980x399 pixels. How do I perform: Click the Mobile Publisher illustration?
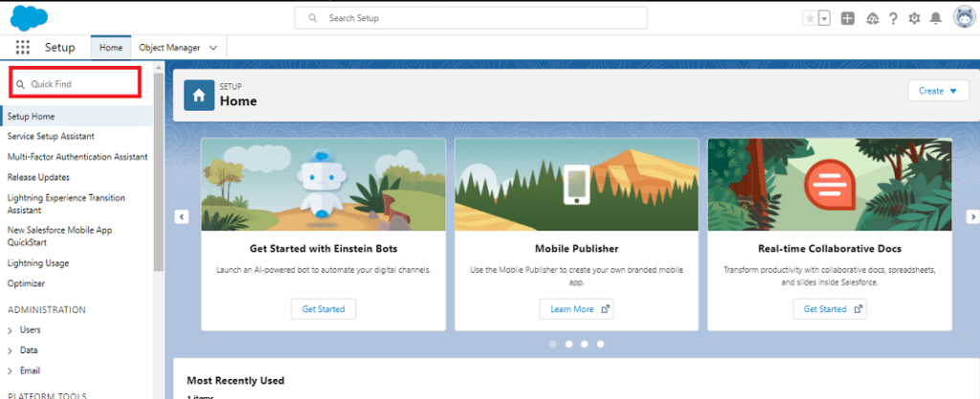click(576, 185)
